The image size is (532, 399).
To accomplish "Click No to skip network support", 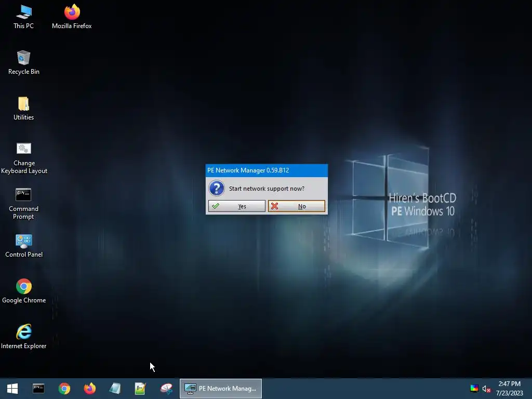I will [297, 206].
